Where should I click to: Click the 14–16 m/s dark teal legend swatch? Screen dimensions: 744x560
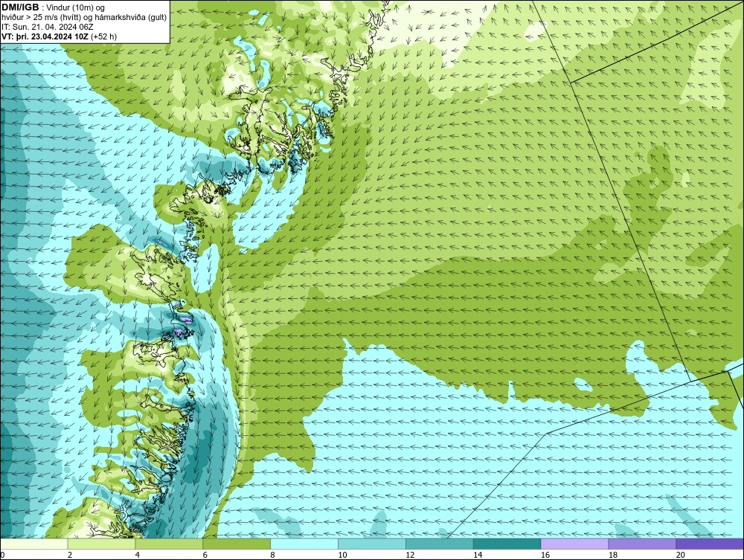[x=507, y=544]
